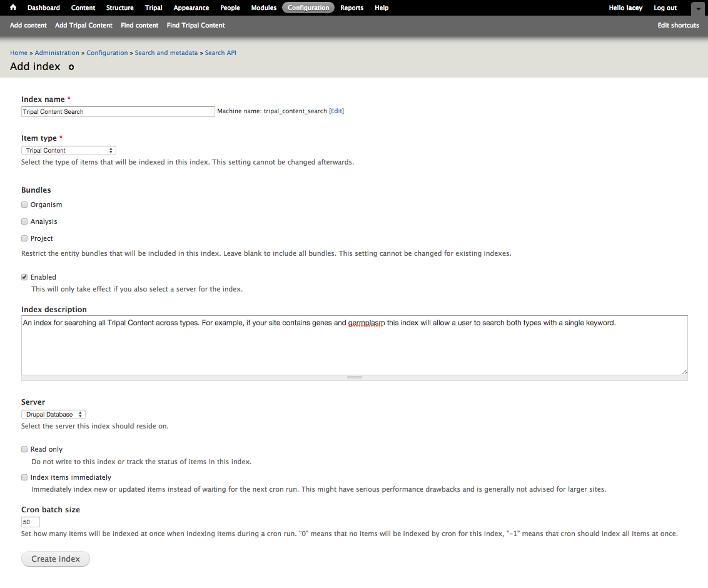Focus the Cron batch size field
The image size is (708, 588).
(x=31, y=522)
